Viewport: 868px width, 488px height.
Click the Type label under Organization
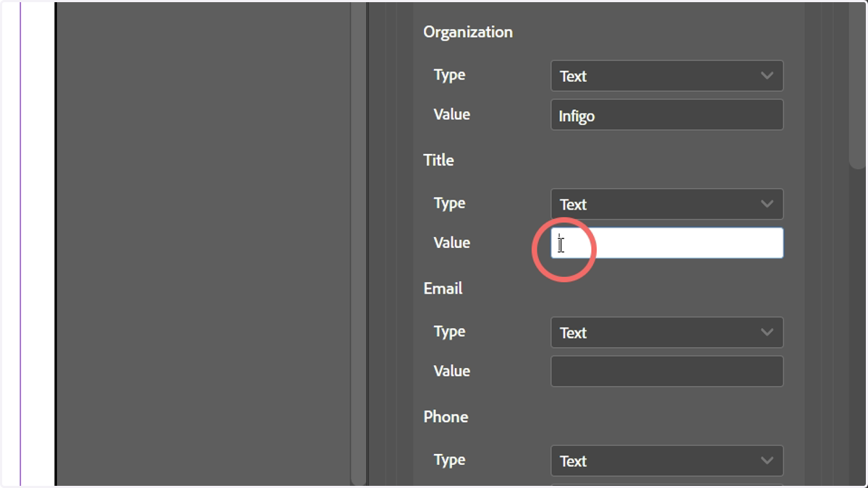(449, 75)
